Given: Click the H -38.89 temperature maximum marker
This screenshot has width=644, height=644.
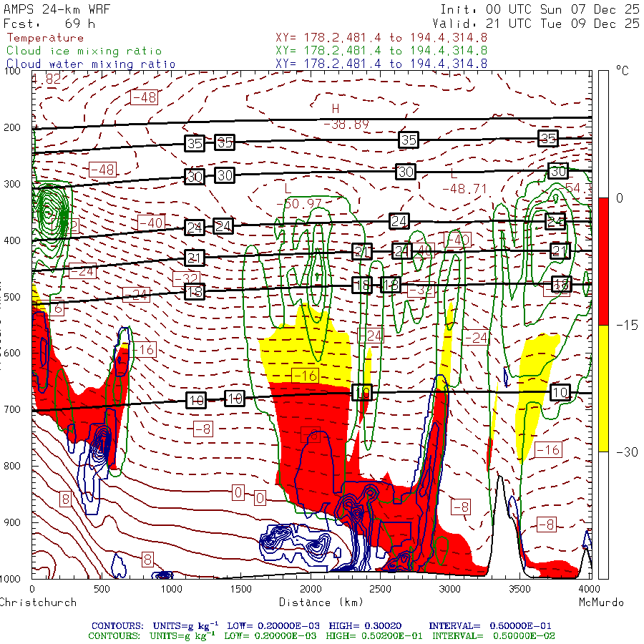Looking at the screenshot, I should [345, 117].
